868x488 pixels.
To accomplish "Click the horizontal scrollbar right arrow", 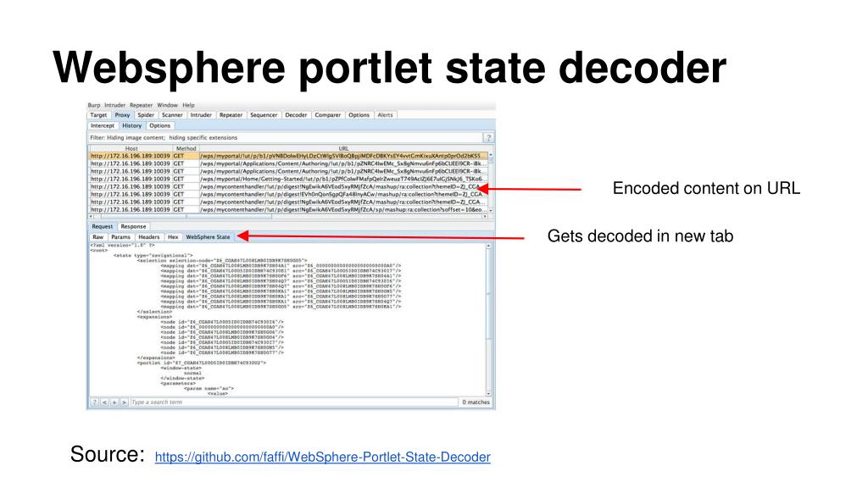I will tap(485, 216).
